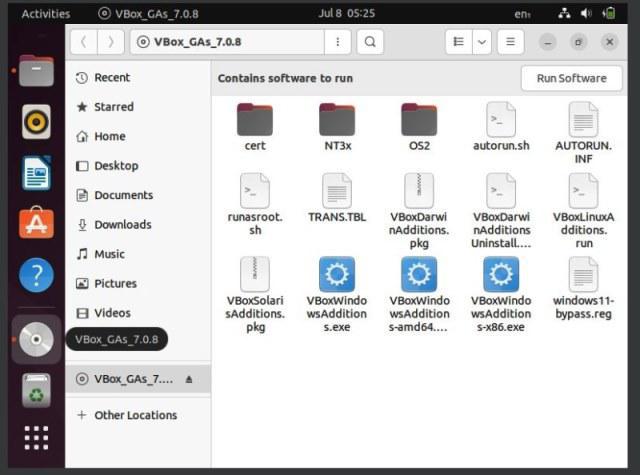Select the VBoxDarwinAdditions.pkg archive
Image resolution: width=640 pixels, height=475 pixels.
419,211
